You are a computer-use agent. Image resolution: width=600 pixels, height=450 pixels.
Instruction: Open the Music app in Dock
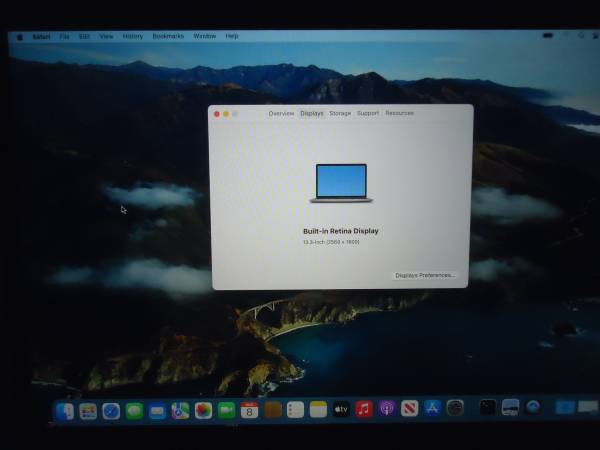tap(364, 409)
